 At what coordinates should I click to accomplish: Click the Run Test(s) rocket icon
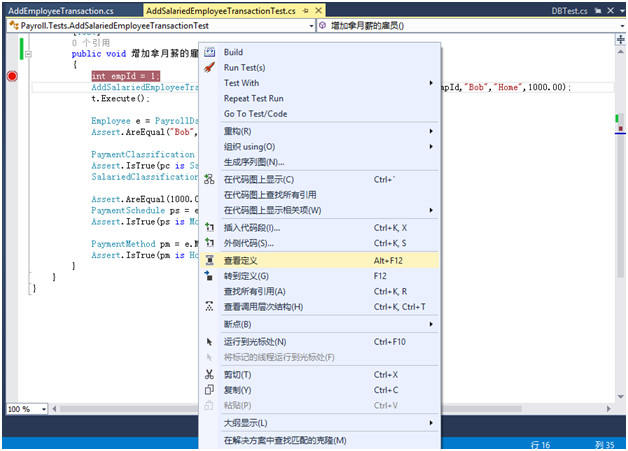pos(209,68)
